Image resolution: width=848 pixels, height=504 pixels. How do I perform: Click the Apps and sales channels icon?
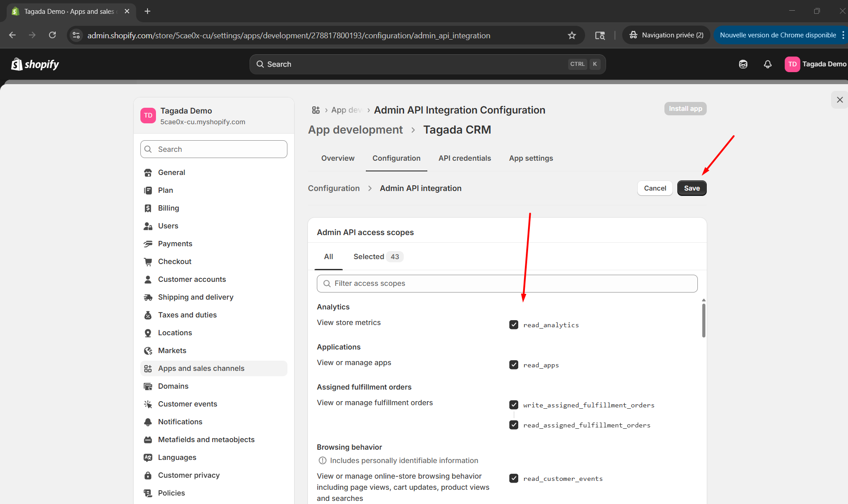pos(148,369)
